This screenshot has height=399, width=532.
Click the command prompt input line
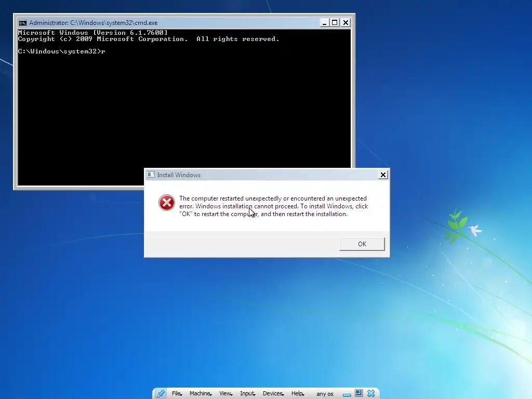click(61, 51)
